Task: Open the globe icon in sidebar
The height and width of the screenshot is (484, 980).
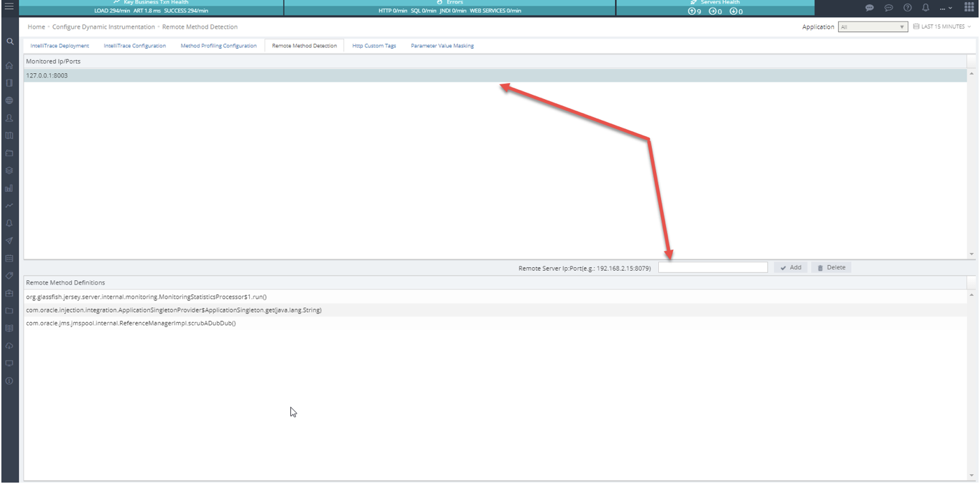Action: (9, 100)
